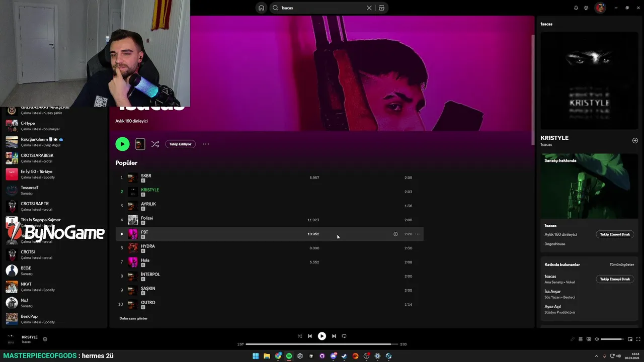644x362 pixels.
Task: Click the Takip Ediliyor following button
Action: [180, 144]
